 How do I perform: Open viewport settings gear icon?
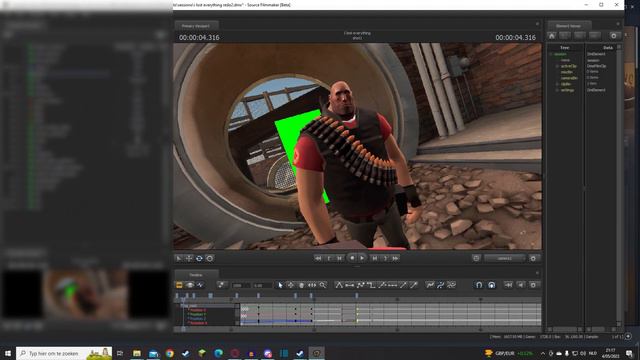coord(533,258)
